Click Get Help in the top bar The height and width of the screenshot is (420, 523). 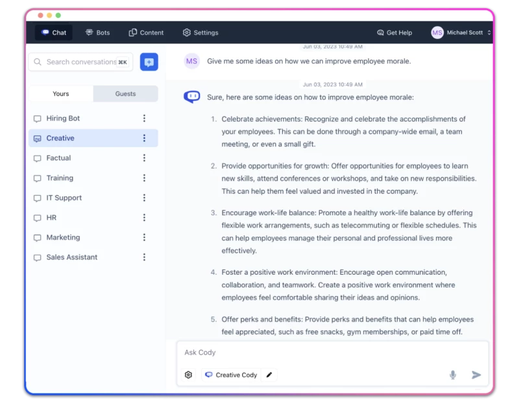[x=394, y=32]
